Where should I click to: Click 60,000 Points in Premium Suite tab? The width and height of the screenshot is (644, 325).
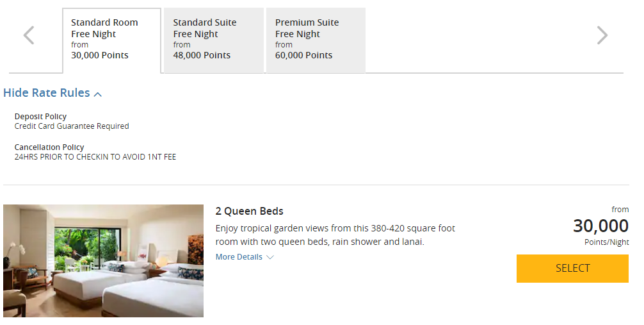[303, 55]
